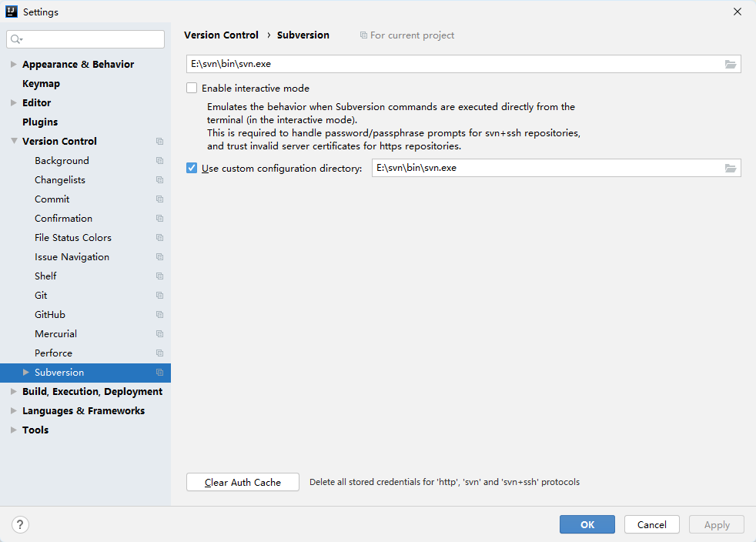756x542 pixels.
Task: Click the settings icon next to Mercurial
Action: click(x=159, y=333)
